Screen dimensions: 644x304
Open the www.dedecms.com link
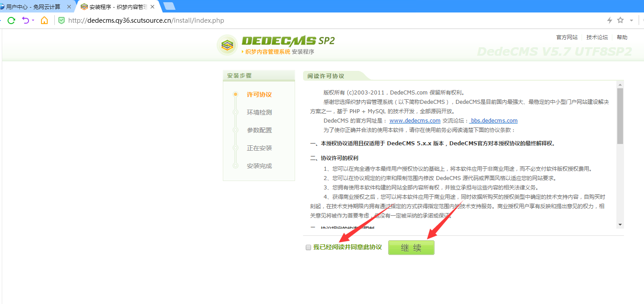(414, 120)
